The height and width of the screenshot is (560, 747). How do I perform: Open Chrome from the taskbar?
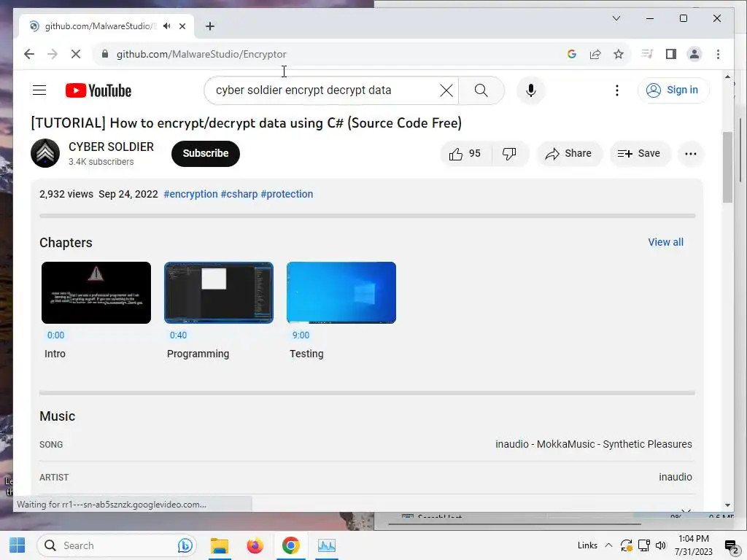(290, 545)
